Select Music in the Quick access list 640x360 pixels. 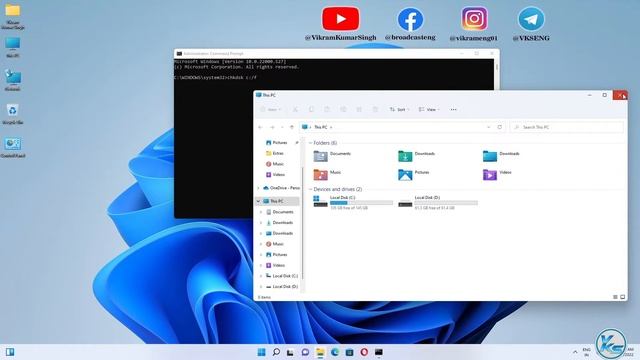click(x=278, y=164)
